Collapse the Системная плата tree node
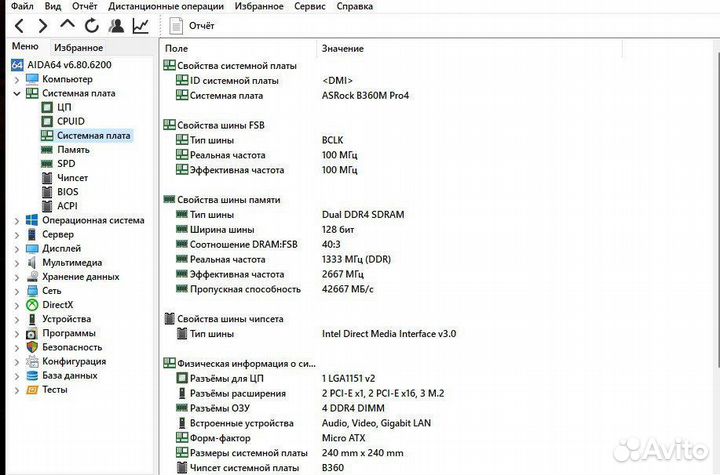The width and height of the screenshot is (720, 475). click(17, 94)
